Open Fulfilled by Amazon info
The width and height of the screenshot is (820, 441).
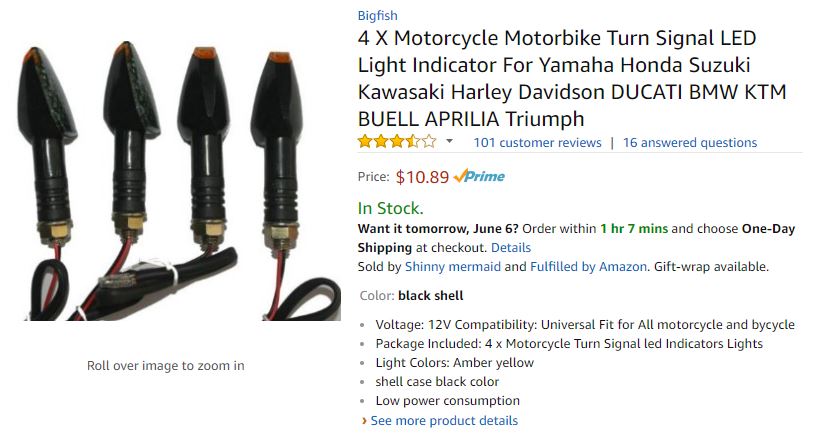coord(588,267)
